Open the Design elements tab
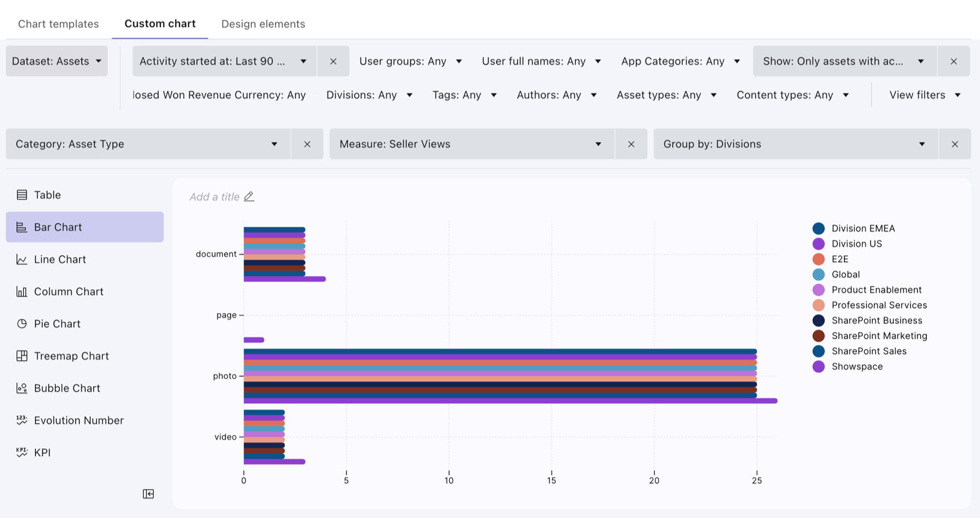 click(x=263, y=24)
